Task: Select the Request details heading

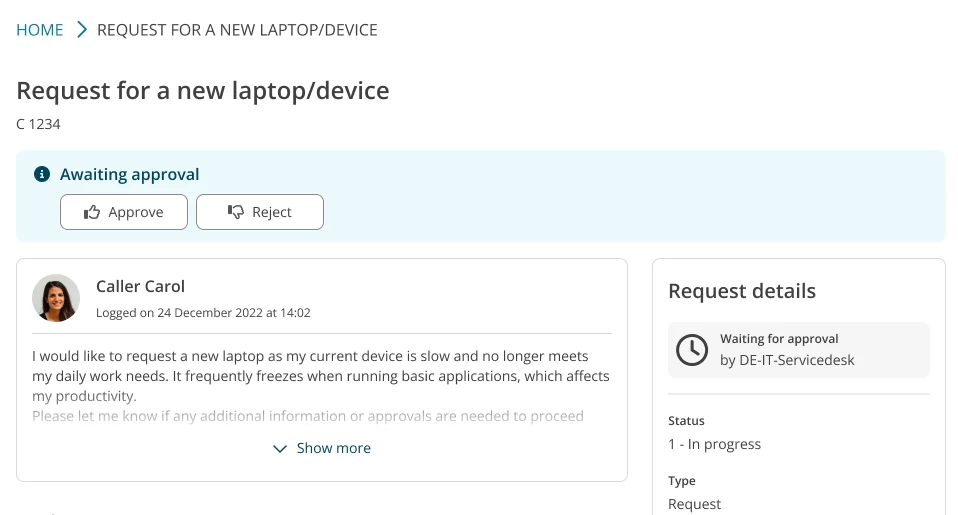Action: pos(742,291)
